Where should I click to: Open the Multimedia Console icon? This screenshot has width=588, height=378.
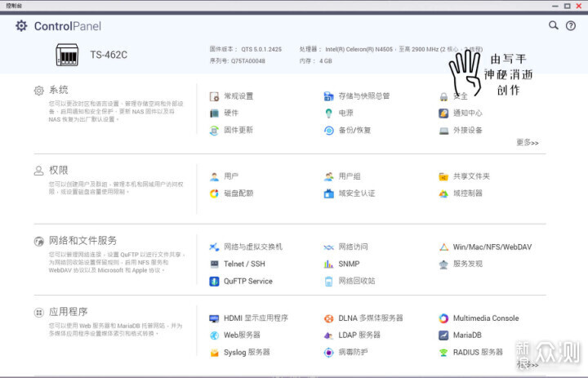tap(443, 318)
